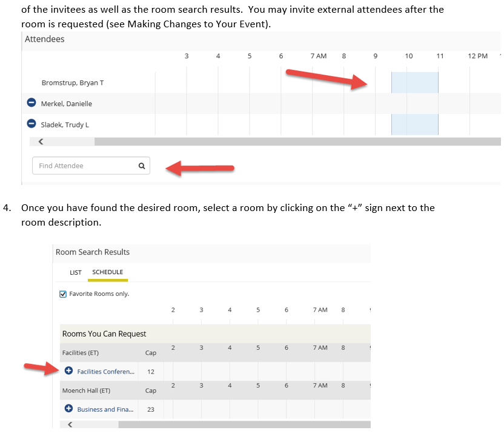504x433 pixels.
Task: Remove attendee Merkel, Danielle using minus icon
Action: 31,102
